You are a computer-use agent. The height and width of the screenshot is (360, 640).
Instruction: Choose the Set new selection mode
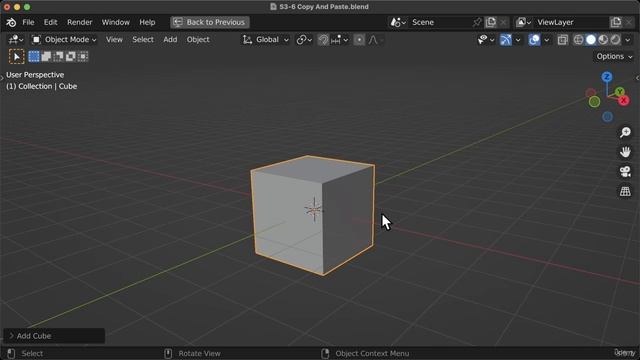[x=34, y=56]
